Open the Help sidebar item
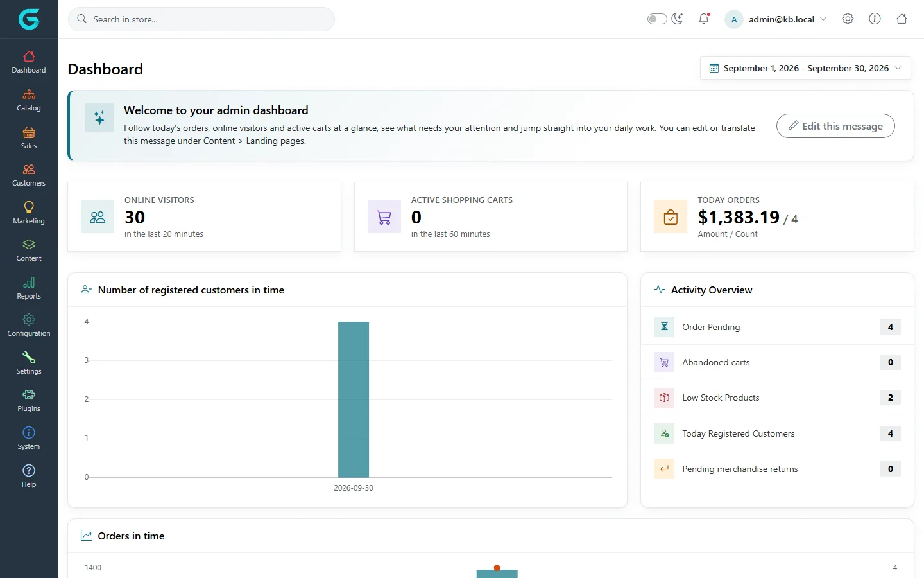The width and height of the screenshot is (924, 578). pos(29,477)
